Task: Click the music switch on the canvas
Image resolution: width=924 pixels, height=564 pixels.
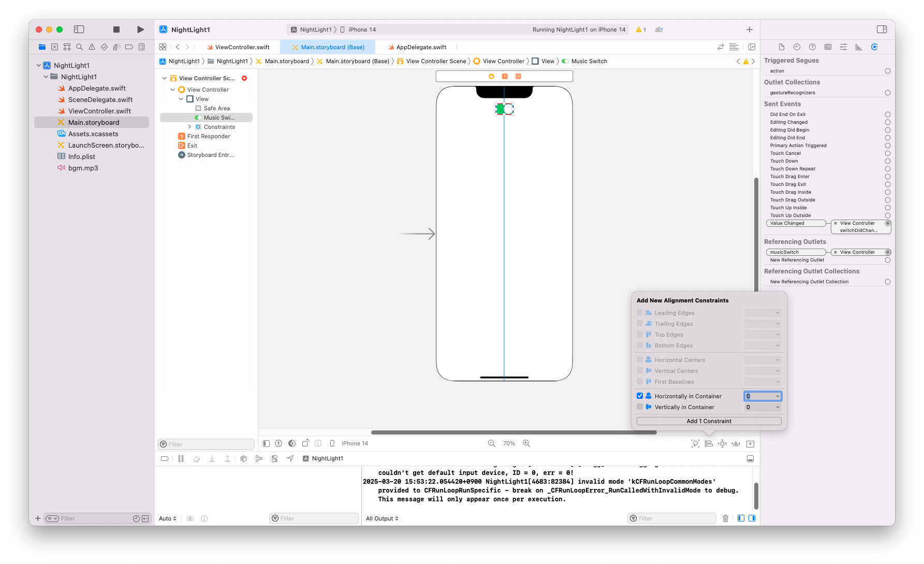Action: 505,109
